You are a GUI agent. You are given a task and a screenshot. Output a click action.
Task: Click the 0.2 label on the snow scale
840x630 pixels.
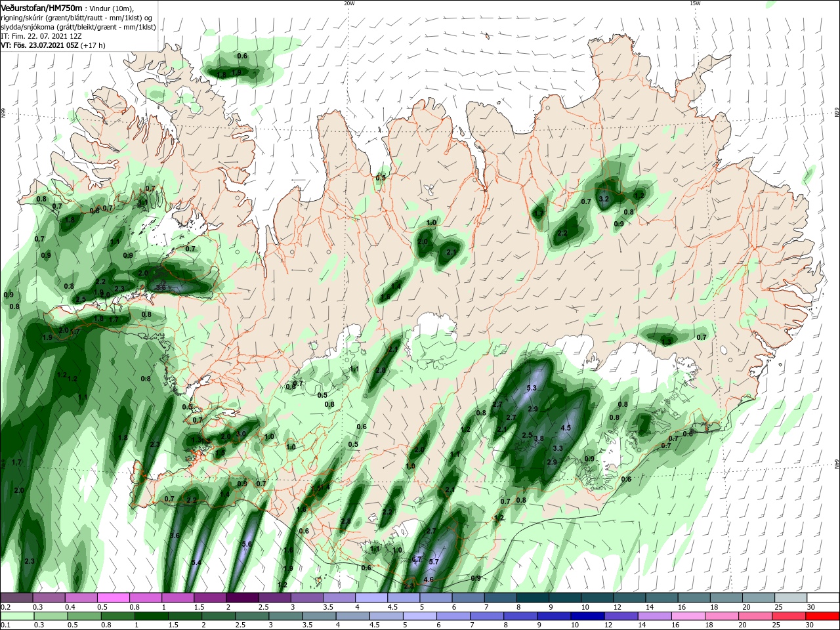[x=5, y=607]
